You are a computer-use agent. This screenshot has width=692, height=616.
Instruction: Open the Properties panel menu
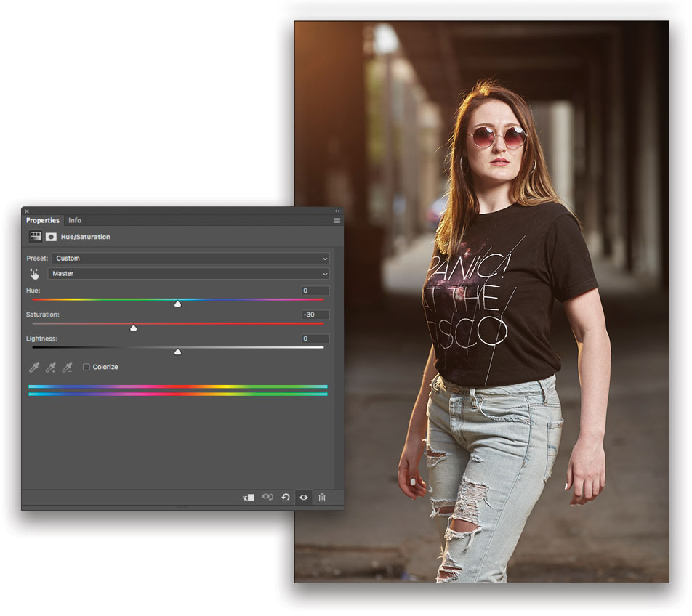click(336, 220)
